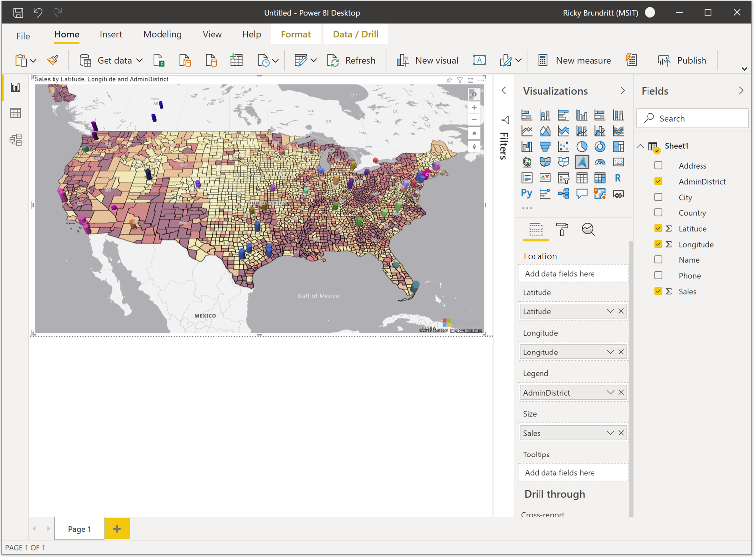Switch to the Modeling ribbon tab

click(162, 34)
